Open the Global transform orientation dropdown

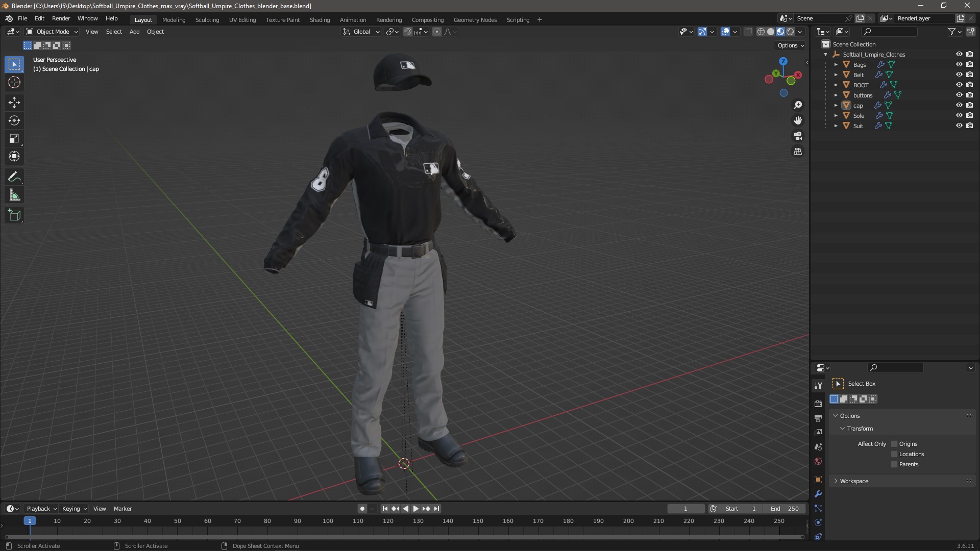tap(361, 32)
